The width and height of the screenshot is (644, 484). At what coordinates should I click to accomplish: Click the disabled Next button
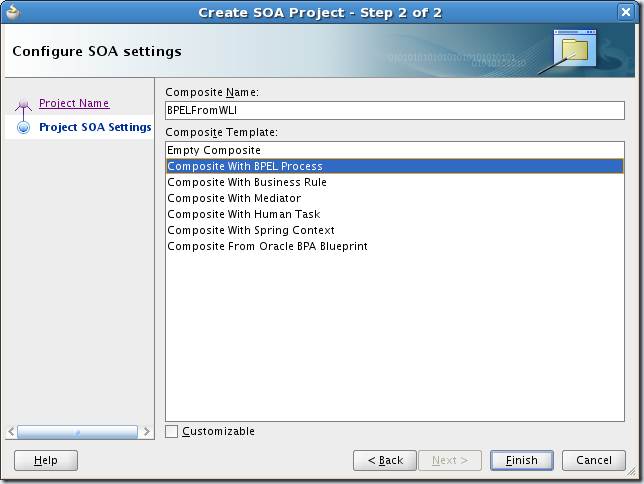coord(450,460)
